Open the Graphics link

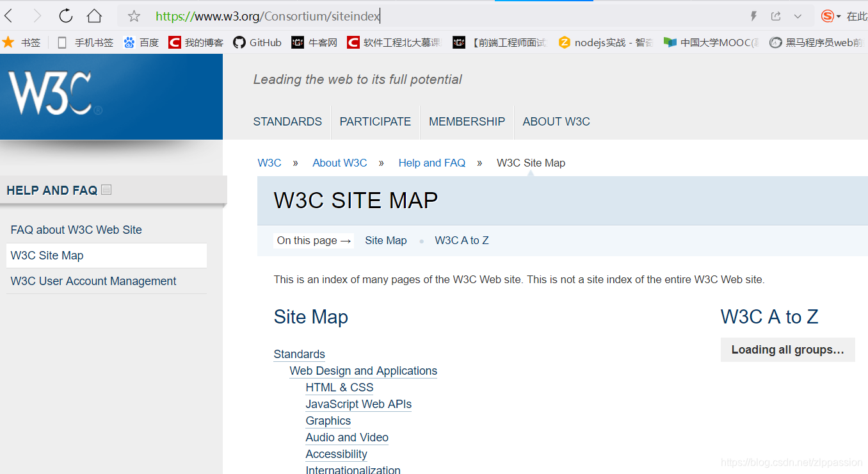pos(328,421)
